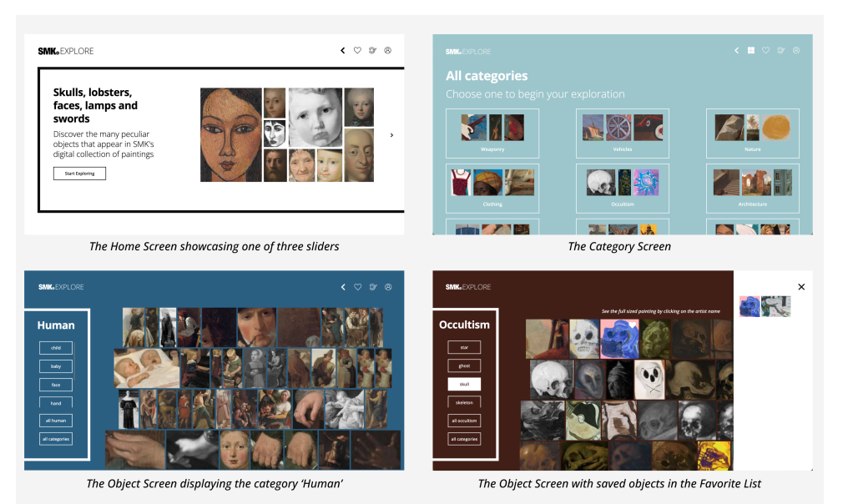Click the 'All categories' heading
This screenshot has height=504, width=853.
[x=487, y=76]
